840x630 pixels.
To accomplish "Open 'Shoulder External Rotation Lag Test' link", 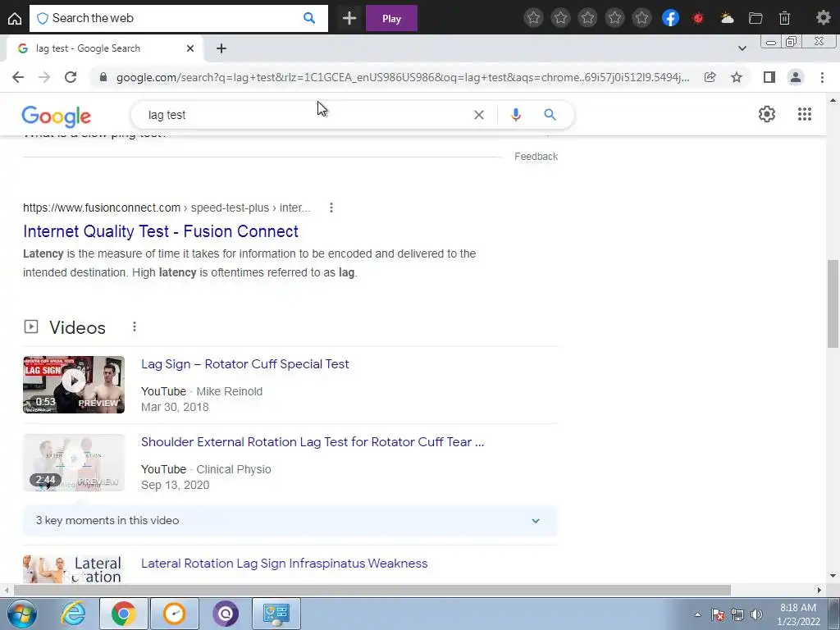I will tap(313, 442).
